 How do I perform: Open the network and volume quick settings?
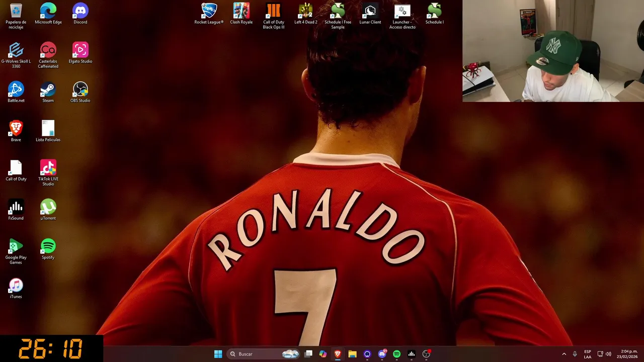pos(604,354)
